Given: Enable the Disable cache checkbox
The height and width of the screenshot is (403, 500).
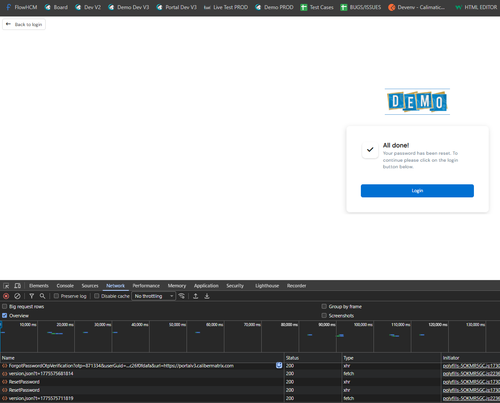Looking at the screenshot, I should tap(97, 296).
